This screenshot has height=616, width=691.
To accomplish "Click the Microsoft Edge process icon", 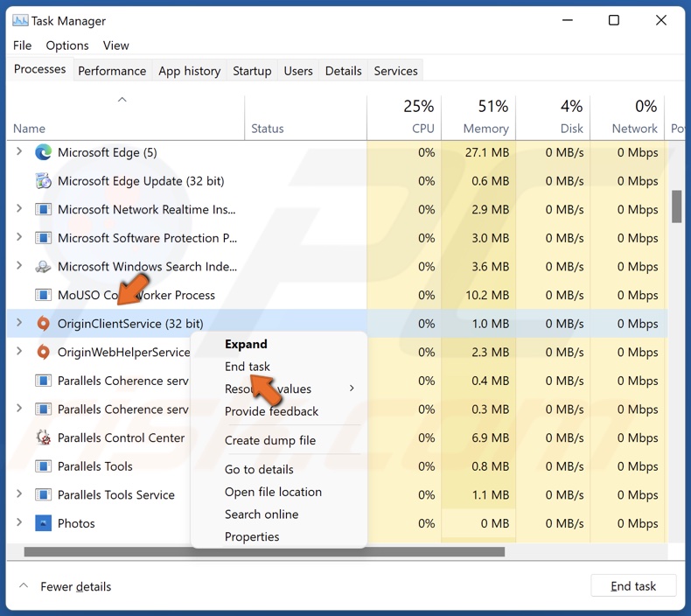I will click(x=43, y=152).
